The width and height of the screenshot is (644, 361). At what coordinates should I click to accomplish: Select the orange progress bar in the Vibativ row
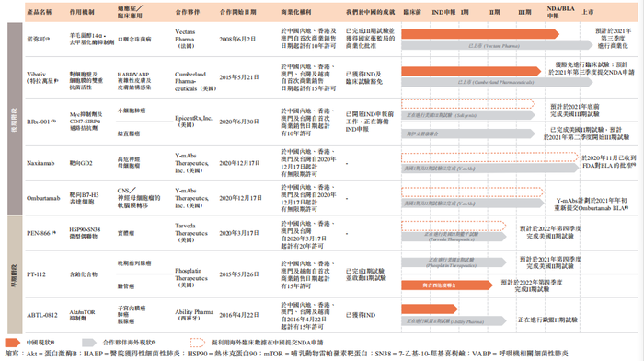click(471, 72)
